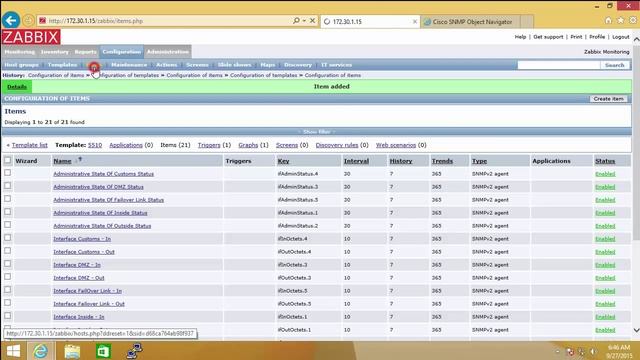This screenshot has width=640, height=360.
Task: Open the Details link in green banner
Action: (x=17, y=87)
